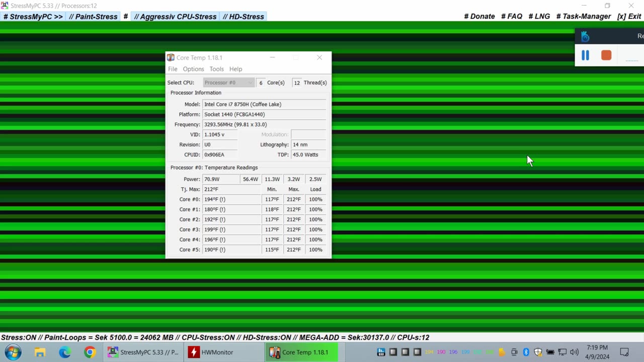The width and height of the screenshot is (644, 362).
Task: Open Core Temp Help menu
Action: coord(235,69)
